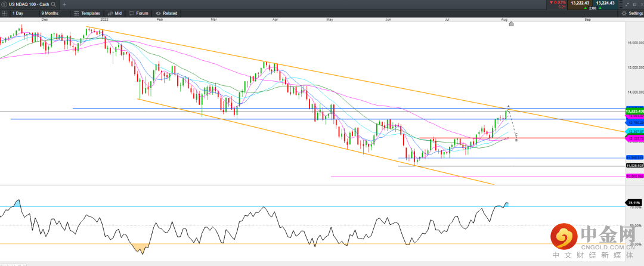Click the time marker on the date axis
Viewport: 644px width, 266px height.
(511, 24)
